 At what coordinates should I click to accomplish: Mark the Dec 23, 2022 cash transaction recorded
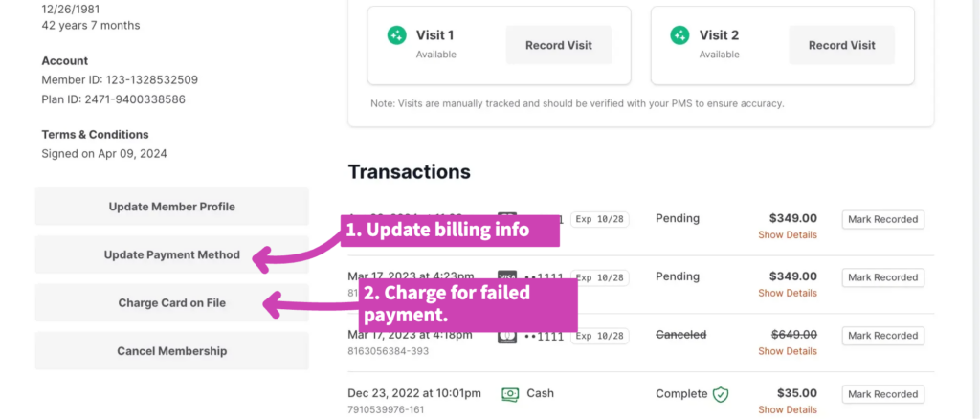[x=882, y=394]
